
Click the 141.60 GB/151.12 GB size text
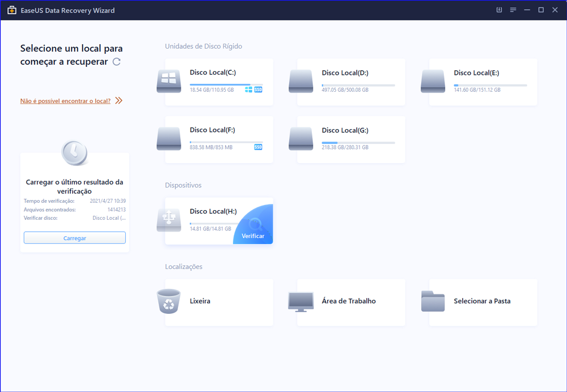(x=477, y=90)
